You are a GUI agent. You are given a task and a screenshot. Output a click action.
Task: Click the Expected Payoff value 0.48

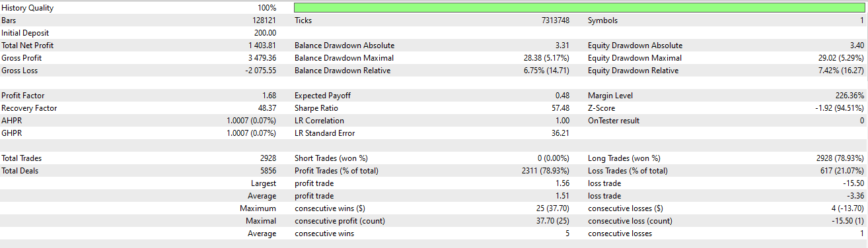tap(562, 96)
